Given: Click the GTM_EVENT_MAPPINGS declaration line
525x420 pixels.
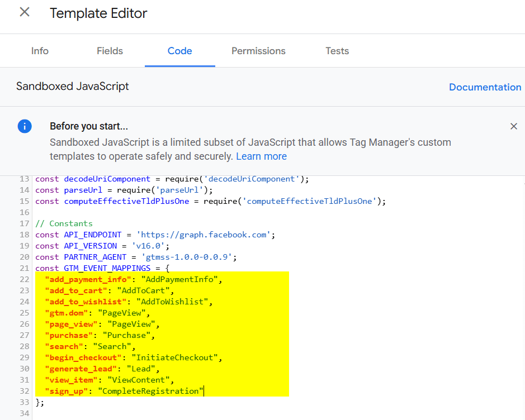Looking at the screenshot, I should 102,268.
